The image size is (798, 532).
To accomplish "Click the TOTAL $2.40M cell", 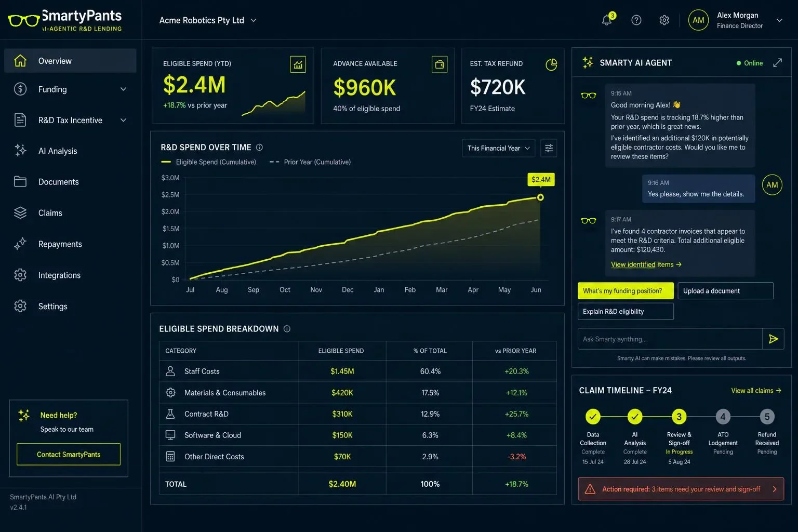I will 342,484.
